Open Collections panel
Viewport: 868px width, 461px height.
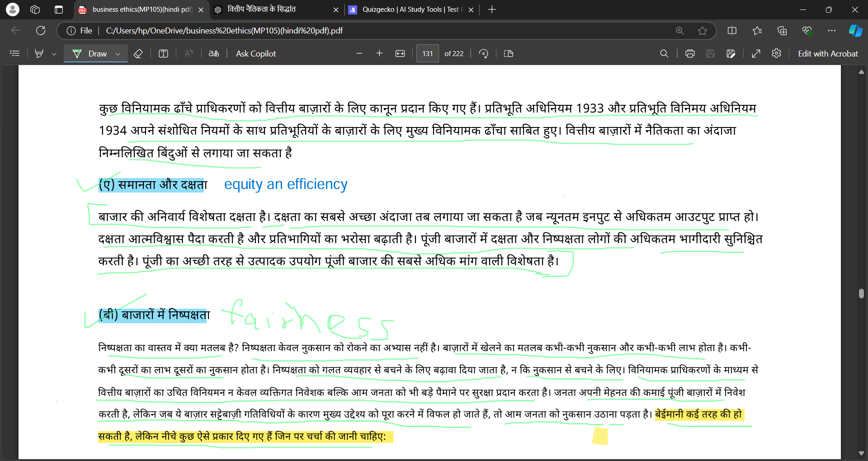pyautogui.click(x=782, y=31)
